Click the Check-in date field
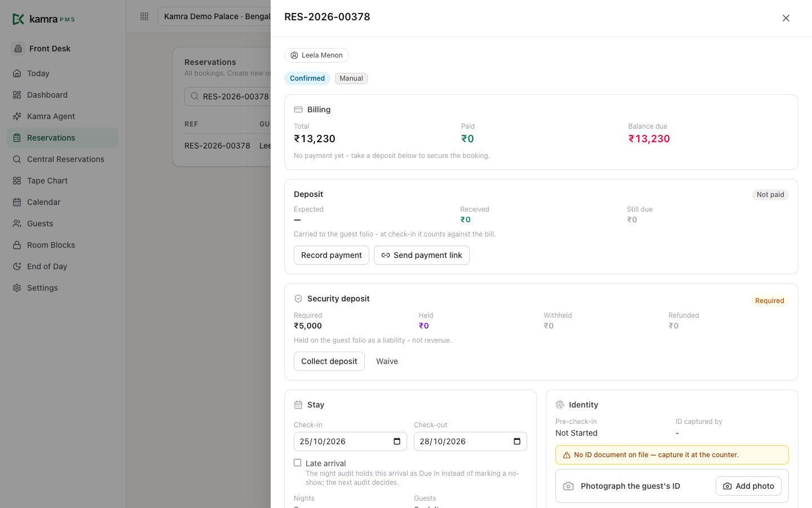This screenshot has height=508, width=812. (350, 441)
